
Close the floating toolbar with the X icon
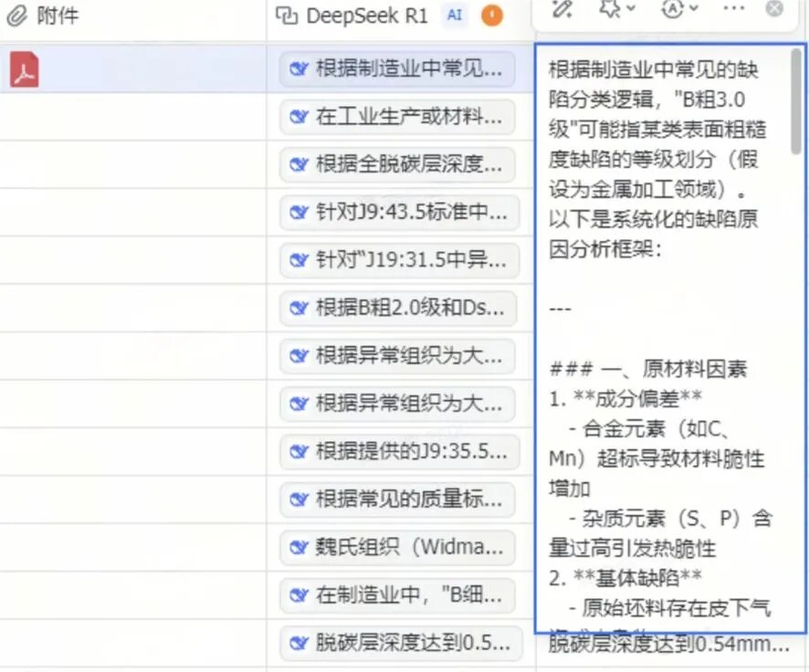(x=774, y=8)
